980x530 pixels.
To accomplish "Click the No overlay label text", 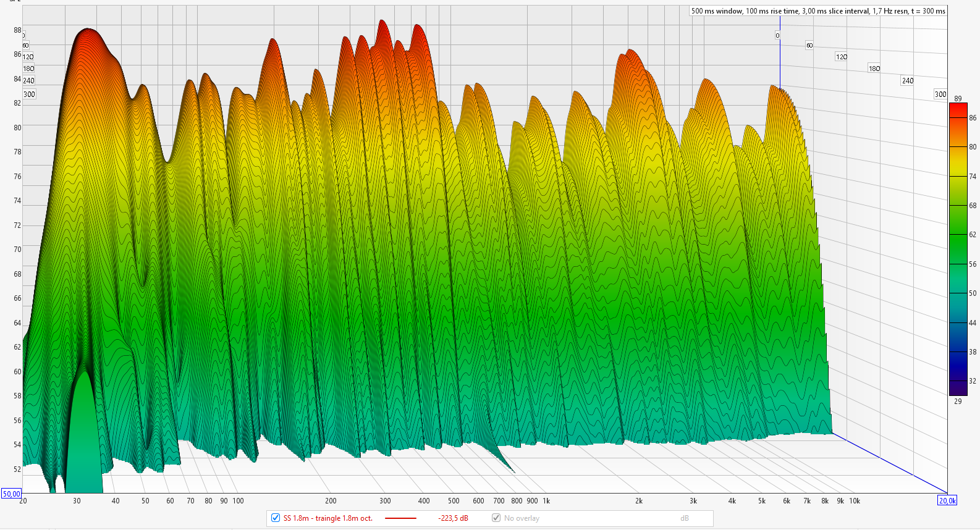I will point(522,518).
